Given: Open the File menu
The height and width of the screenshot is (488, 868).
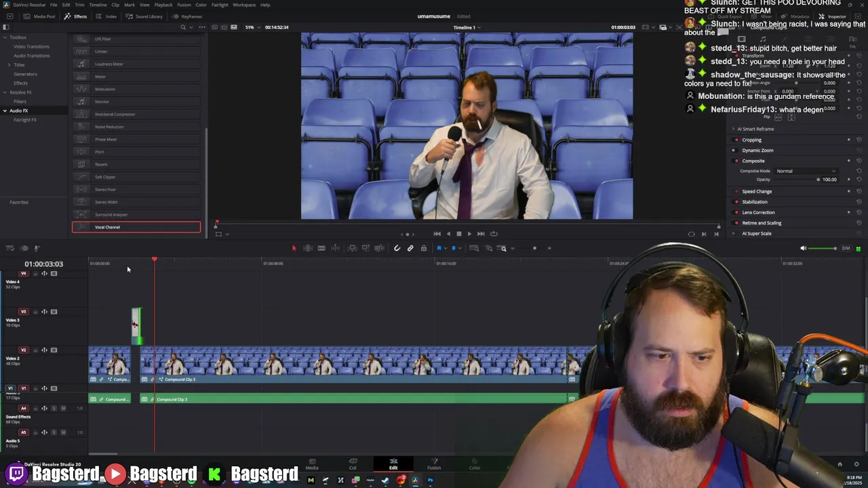Looking at the screenshot, I should [x=54, y=5].
